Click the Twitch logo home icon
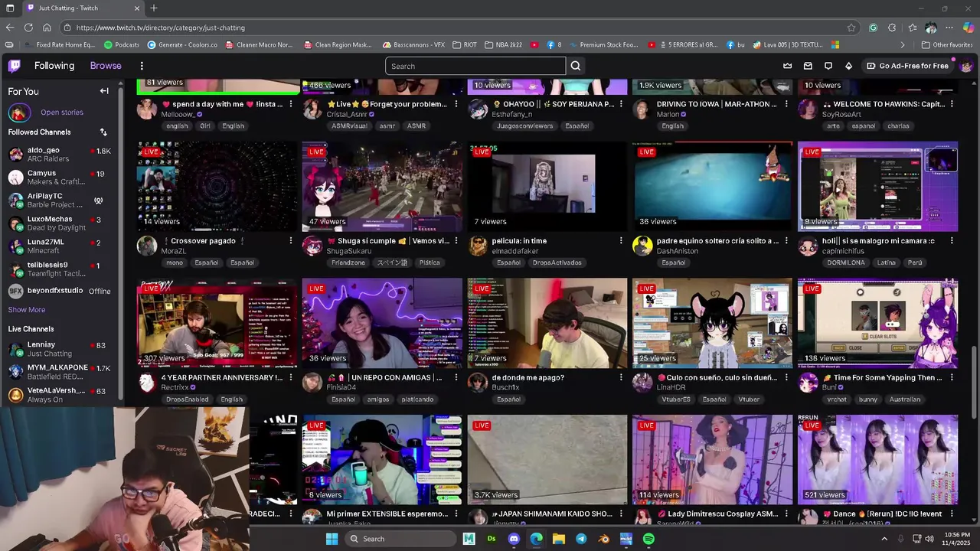Image resolution: width=980 pixels, height=551 pixels. coord(14,66)
